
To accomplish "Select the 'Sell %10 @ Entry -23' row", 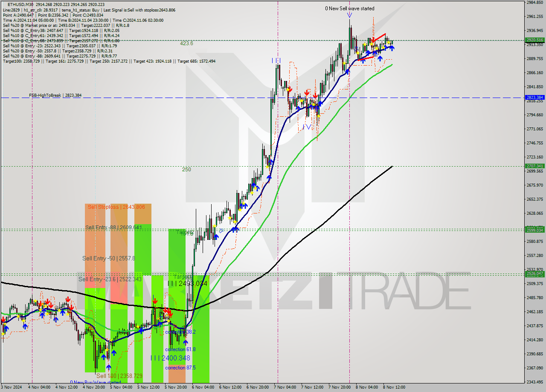I will (x=60, y=46).
